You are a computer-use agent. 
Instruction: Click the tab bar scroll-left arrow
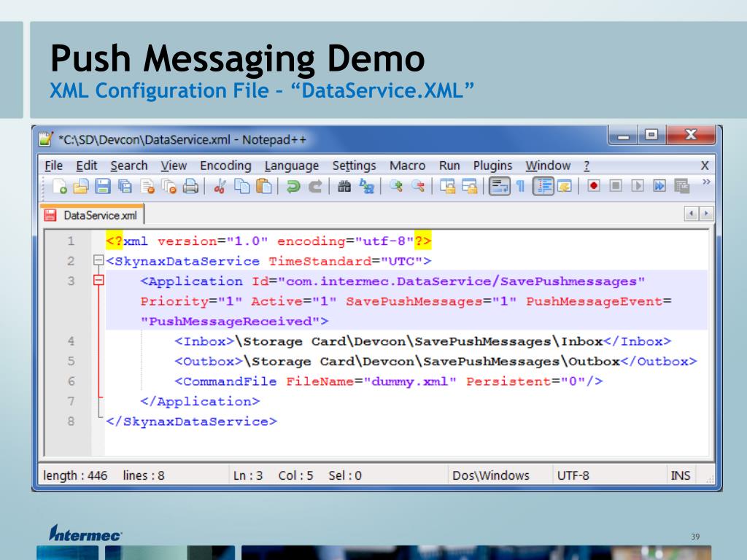(691, 214)
